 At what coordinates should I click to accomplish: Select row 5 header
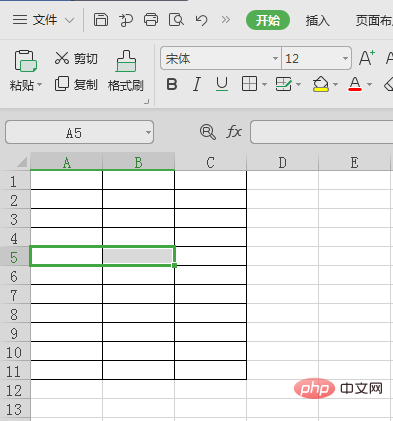pyautogui.click(x=15, y=256)
